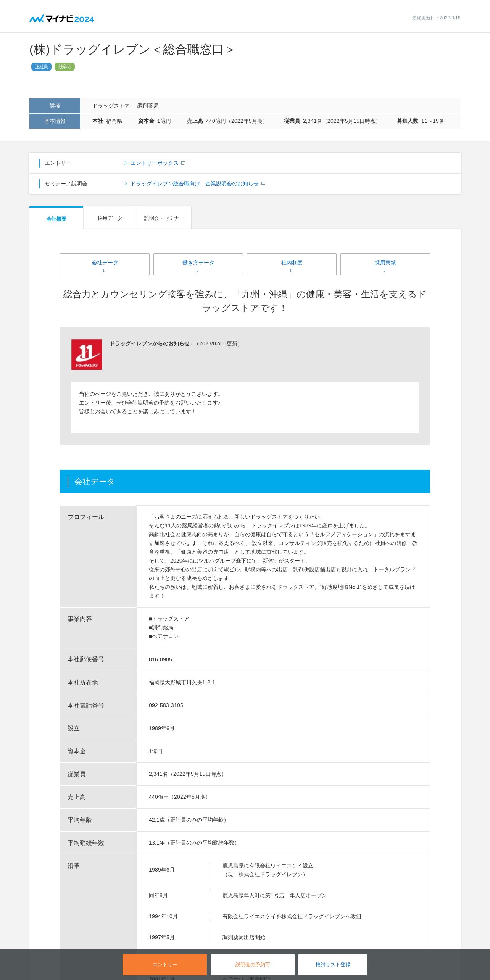Image resolution: width=490 pixels, height=980 pixels.
Task: Open the エントリーボックス link
Action: point(154,163)
